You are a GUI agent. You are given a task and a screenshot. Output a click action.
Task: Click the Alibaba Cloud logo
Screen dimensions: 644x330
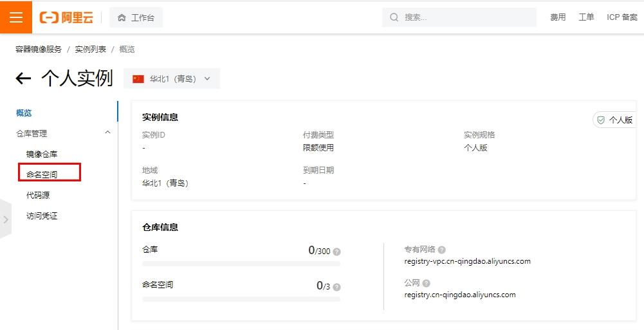pyautogui.click(x=66, y=17)
